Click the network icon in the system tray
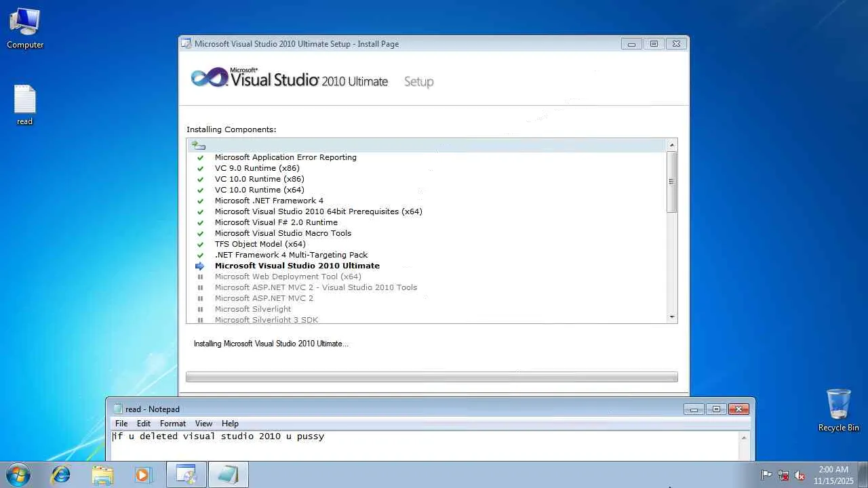This screenshot has width=868, height=488. coord(783,475)
